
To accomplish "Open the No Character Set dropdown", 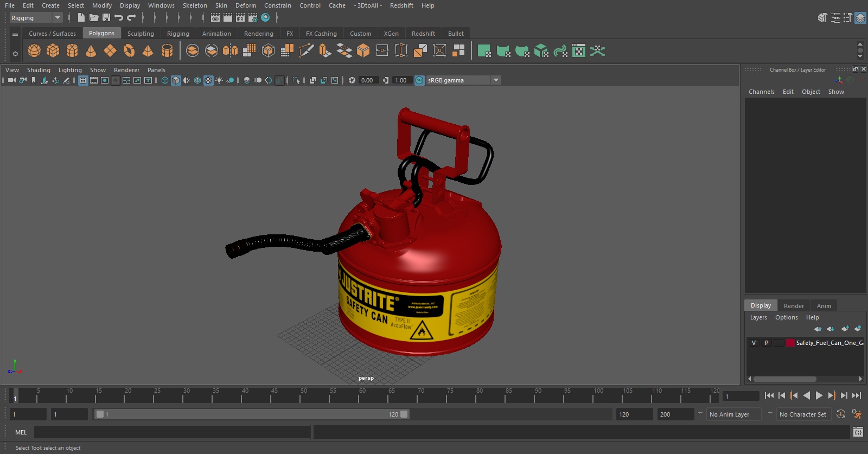I will tap(803, 414).
